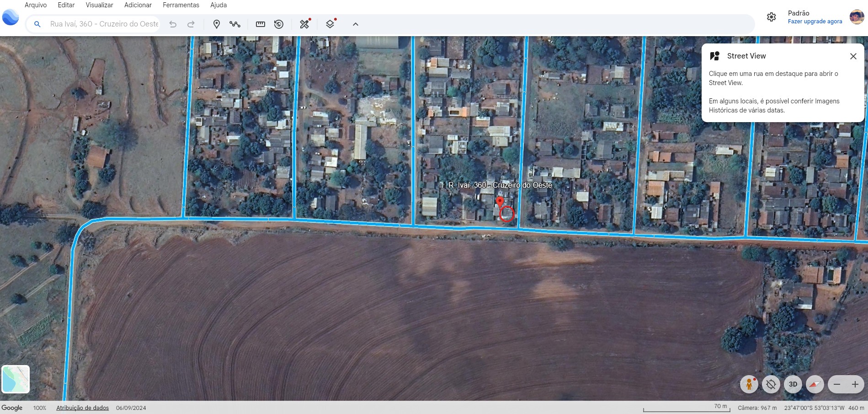Click the Google logo in the status bar
Screen dimensions: 868x414
[12, 408]
